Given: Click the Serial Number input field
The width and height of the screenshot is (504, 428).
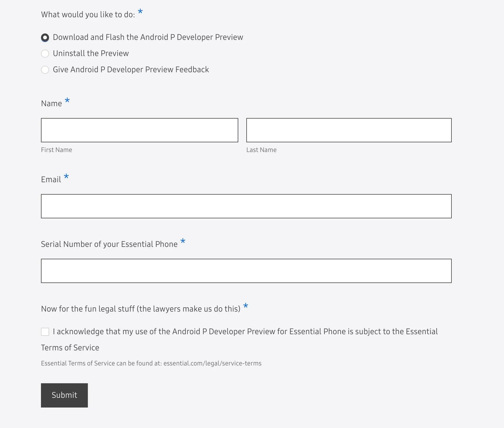Looking at the screenshot, I should [x=246, y=271].
